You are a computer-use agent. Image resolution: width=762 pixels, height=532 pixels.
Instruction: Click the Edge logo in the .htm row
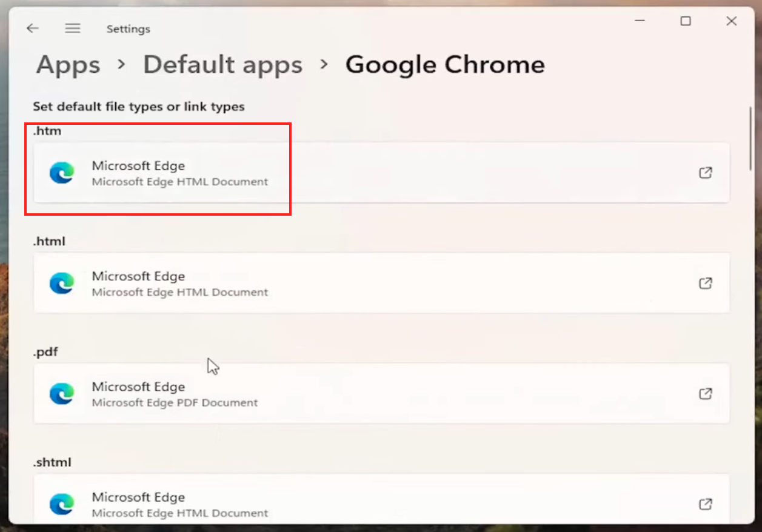coord(62,173)
